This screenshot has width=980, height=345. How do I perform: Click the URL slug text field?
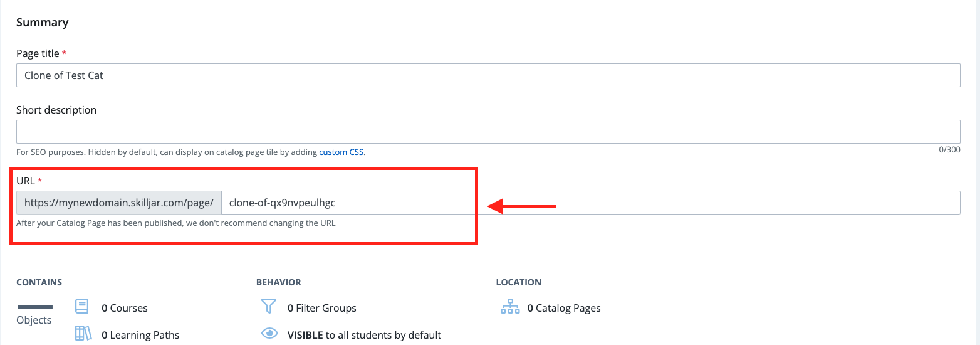point(589,203)
